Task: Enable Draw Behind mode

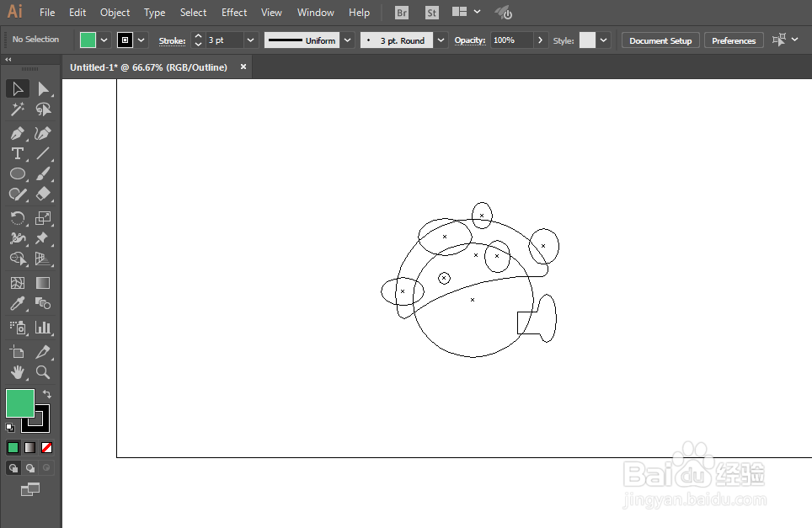Action: pos(30,468)
